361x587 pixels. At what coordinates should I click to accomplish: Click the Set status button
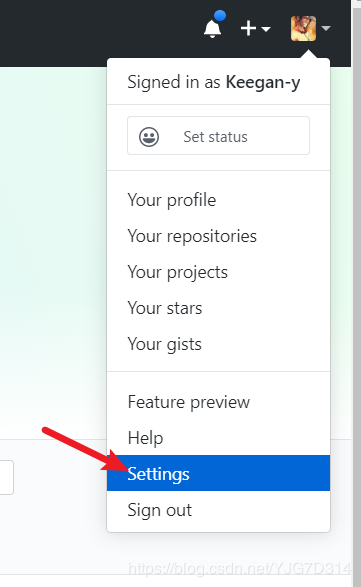(x=218, y=136)
